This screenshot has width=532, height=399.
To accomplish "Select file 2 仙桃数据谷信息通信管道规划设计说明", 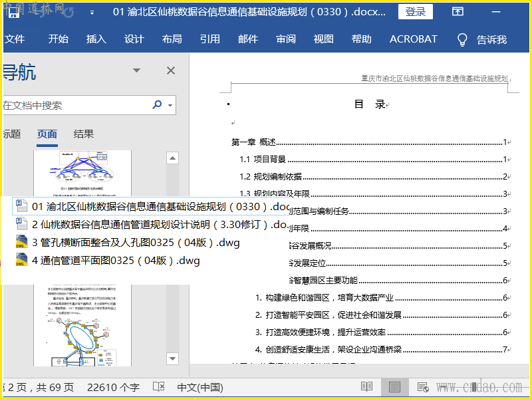I will click(x=151, y=224).
